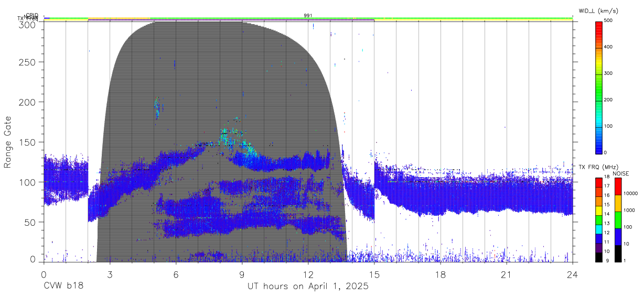
Task: Click the NOISE legend tick "10000"
Action: [630, 194]
